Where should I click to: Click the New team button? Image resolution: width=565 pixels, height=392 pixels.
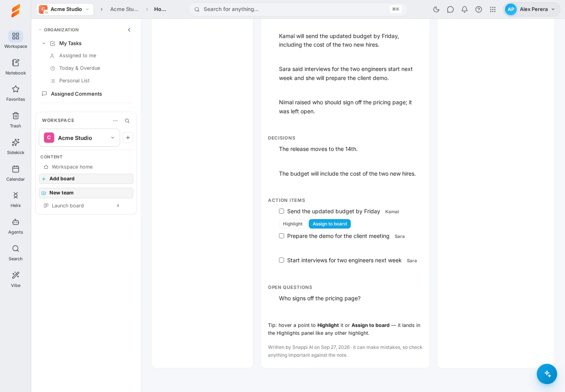86,193
